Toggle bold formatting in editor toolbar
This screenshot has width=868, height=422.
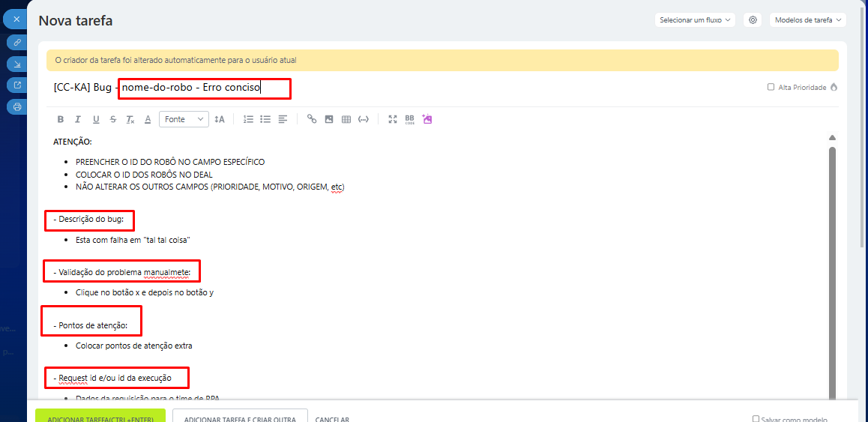tap(61, 119)
